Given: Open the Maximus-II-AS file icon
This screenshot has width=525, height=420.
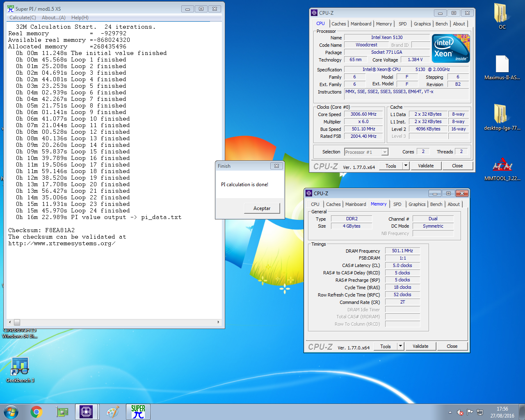Looking at the screenshot, I should (x=502, y=67).
